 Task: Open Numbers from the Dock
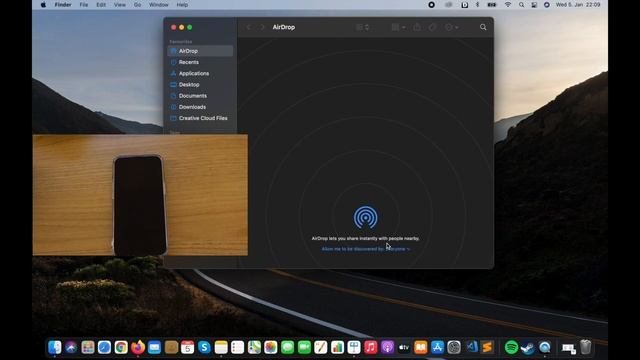click(x=338, y=347)
